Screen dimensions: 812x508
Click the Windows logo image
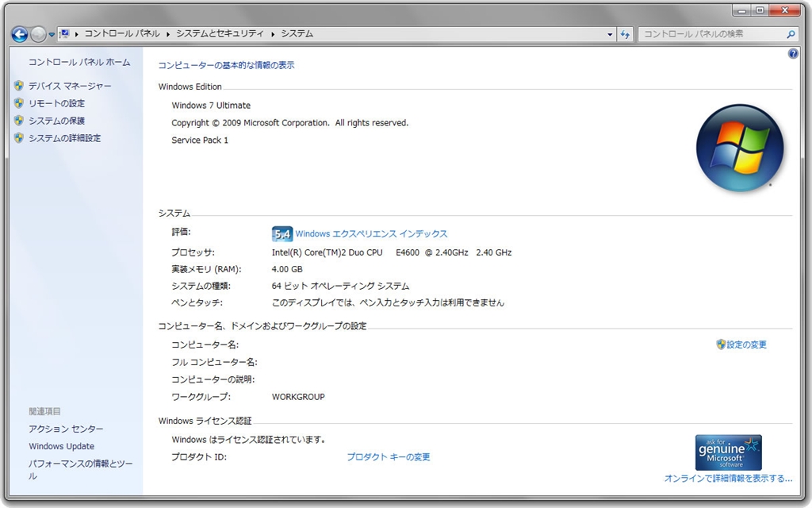[x=740, y=148]
